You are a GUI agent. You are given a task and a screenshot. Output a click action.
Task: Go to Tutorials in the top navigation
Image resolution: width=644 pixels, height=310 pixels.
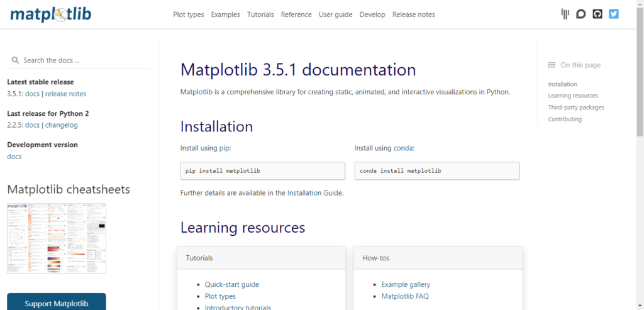tap(260, 14)
